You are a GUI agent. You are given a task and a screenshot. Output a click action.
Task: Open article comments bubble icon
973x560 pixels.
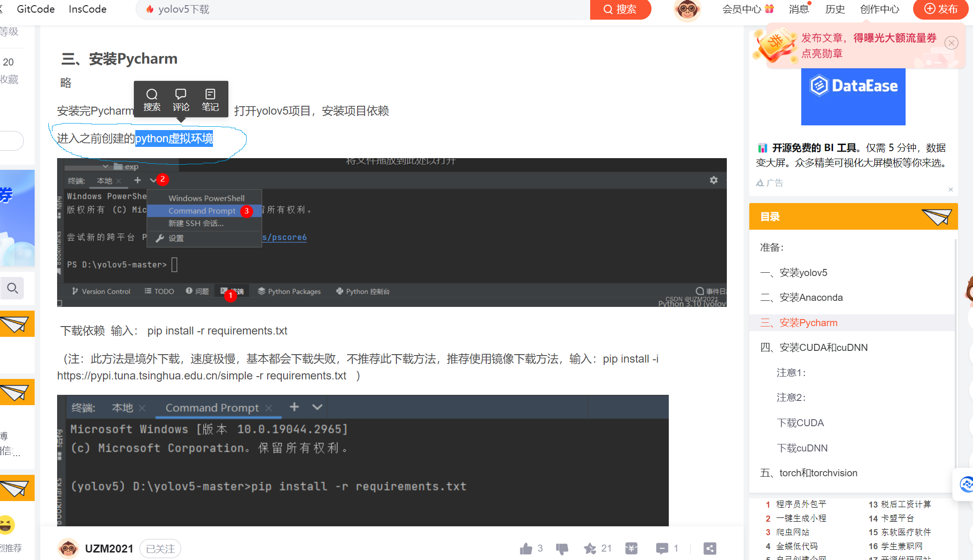click(x=662, y=548)
